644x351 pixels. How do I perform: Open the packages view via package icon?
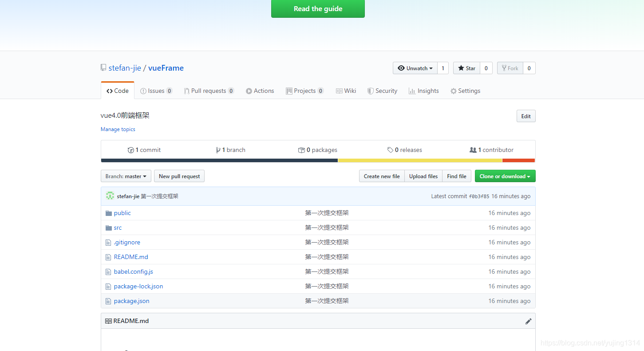tap(301, 150)
